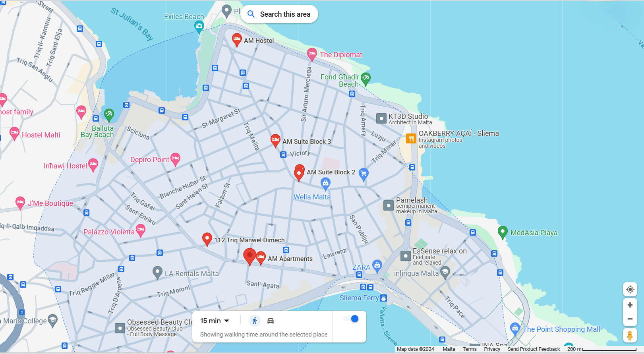Image resolution: width=644 pixels, height=354 pixels.
Task: Click Send Product Feedback link
Action: point(534,349)
